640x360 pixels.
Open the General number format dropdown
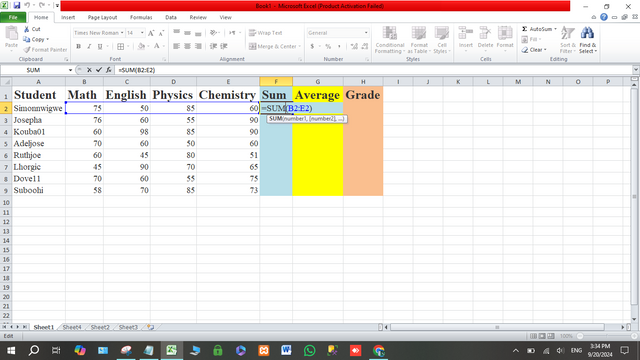(366, 33)
